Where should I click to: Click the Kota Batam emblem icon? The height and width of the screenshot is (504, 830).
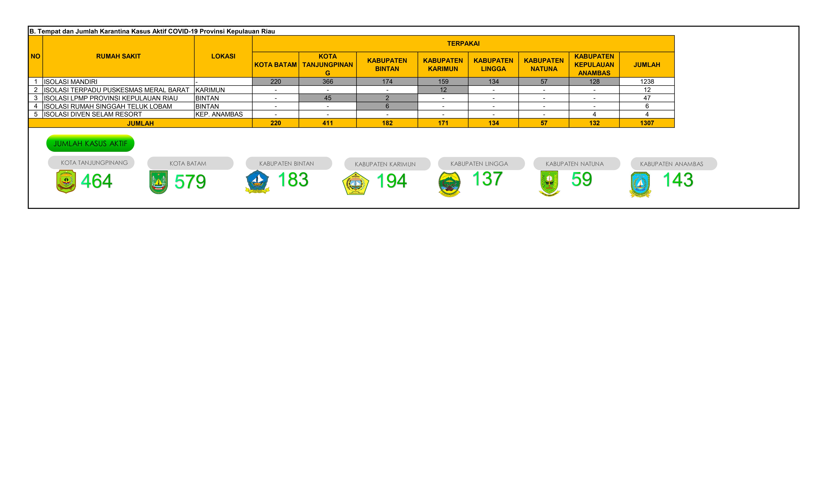pyautogui.click(x=158, y=182)
